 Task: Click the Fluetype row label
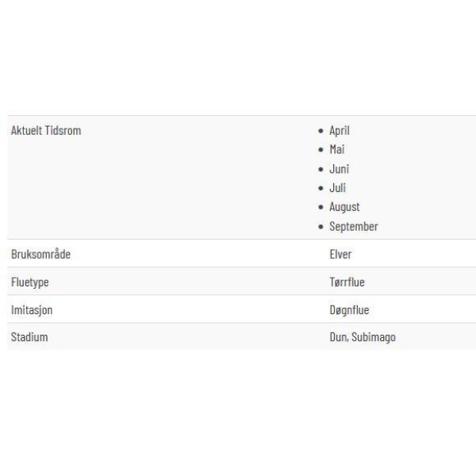point(30,282)
